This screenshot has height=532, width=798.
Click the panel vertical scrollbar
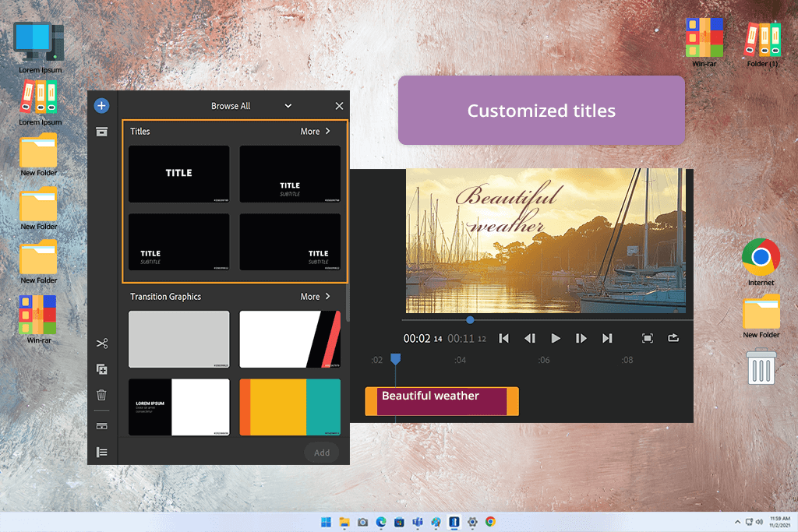[348, 303]
